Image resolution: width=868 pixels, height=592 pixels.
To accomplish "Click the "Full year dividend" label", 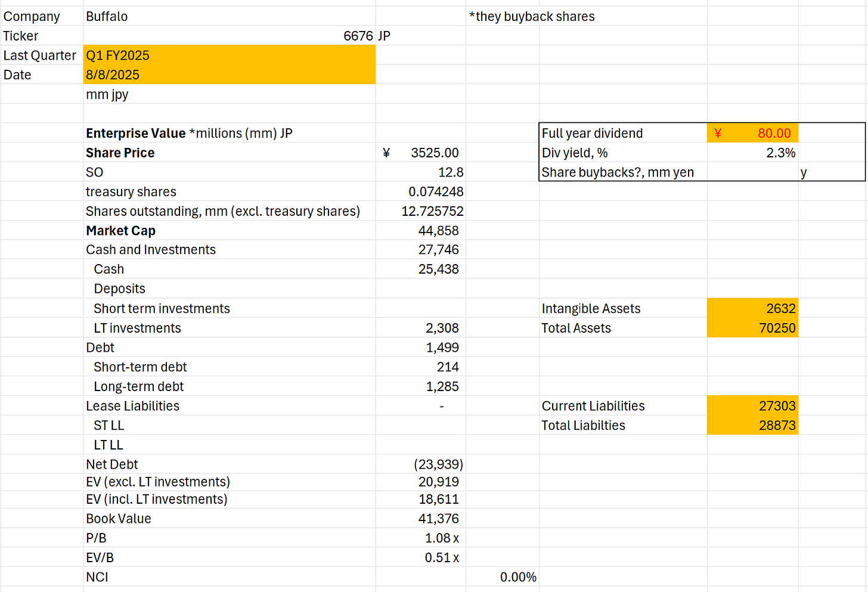I will point(592,133).
